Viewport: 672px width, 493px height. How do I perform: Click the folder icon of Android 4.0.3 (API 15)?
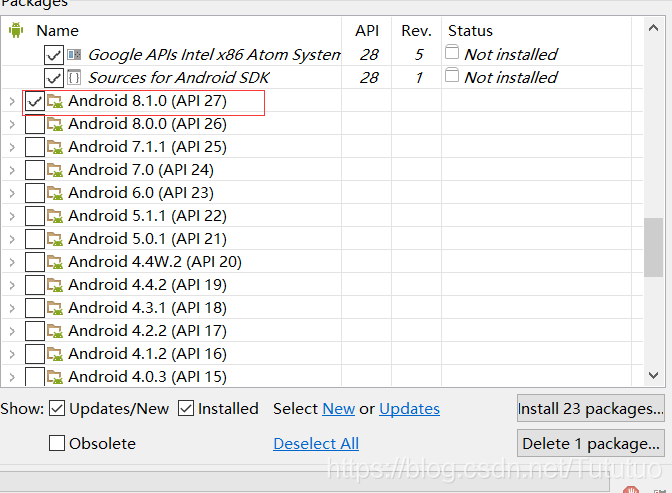(55, 377)
